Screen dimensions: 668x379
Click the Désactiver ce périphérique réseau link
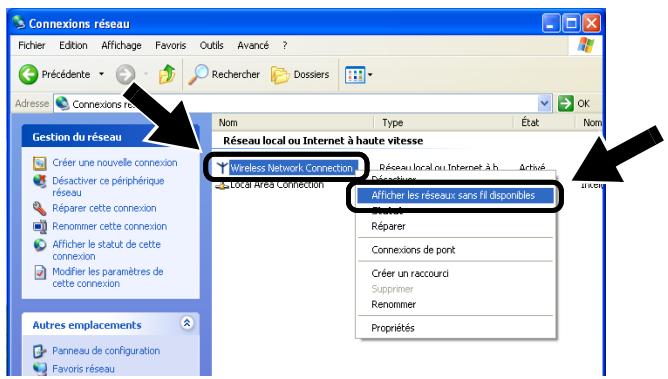click(108, 187)
